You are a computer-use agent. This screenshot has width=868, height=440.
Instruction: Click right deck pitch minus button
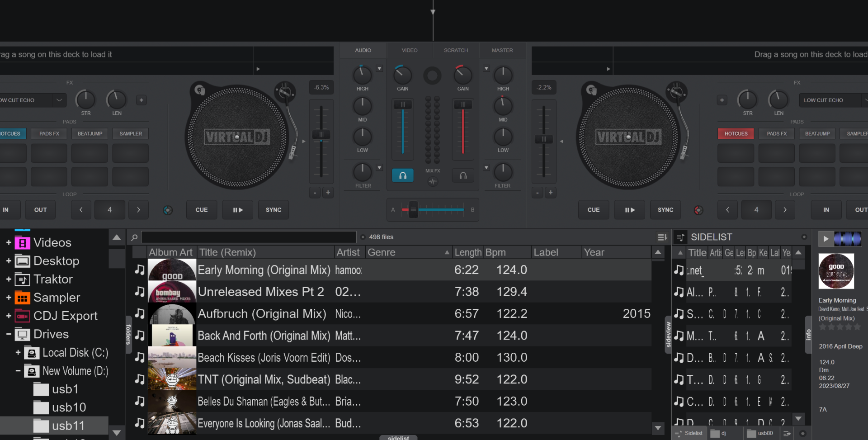(538, 193)
